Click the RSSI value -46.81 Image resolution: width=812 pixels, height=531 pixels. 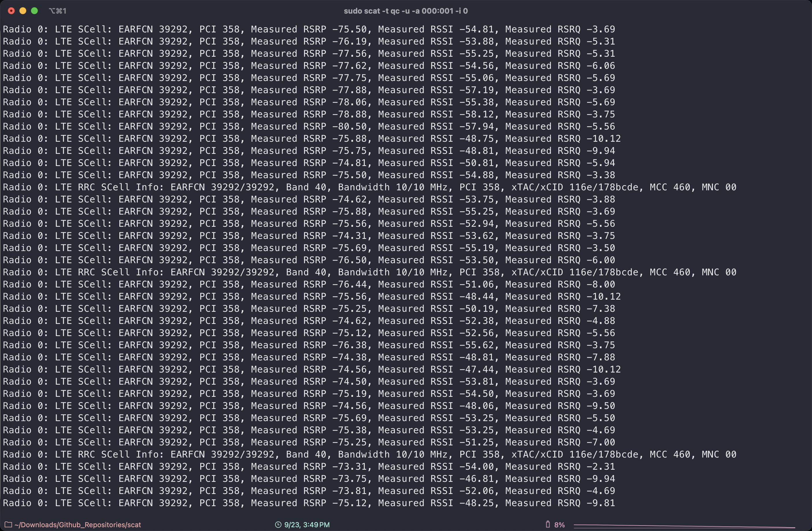pyautogui.click(x=477, y=479)
